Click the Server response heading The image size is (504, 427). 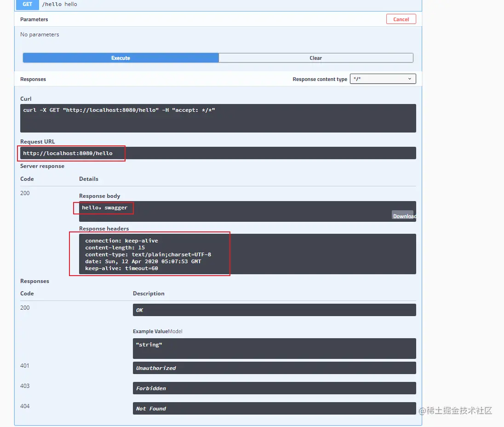coord(42,166)
